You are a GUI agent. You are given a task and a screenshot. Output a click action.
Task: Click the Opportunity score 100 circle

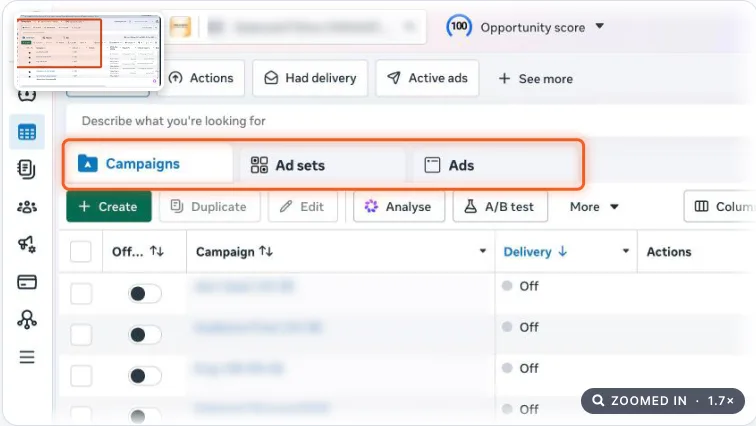pos(459,26)
